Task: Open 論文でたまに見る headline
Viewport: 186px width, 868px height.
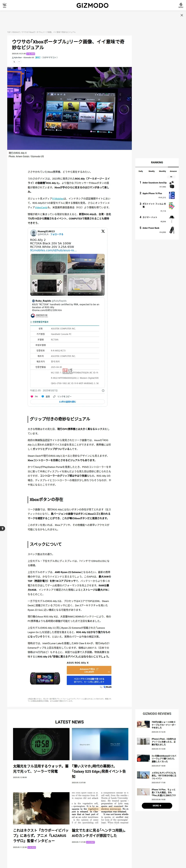Action: [99, 833]
